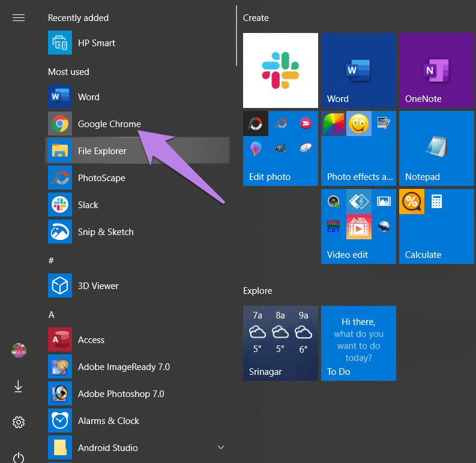Open Word from the Most used list
Viewport: 476px width, 463px height.
137,97
